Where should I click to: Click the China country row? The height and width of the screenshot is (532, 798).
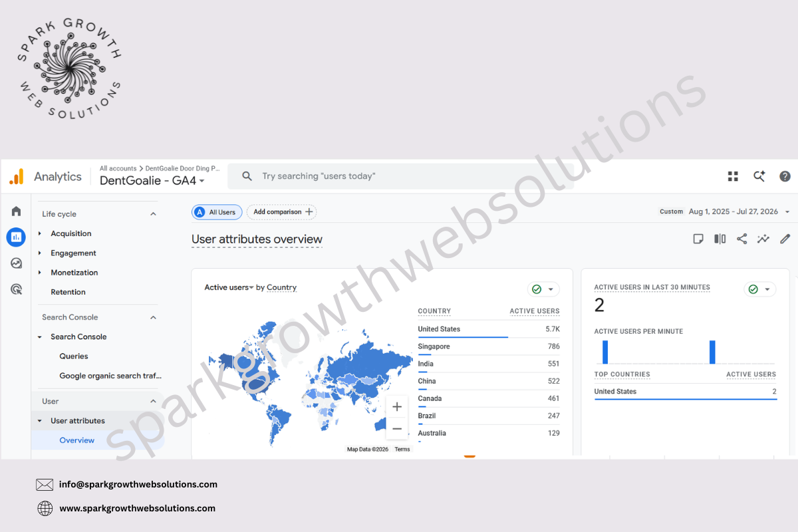(x=489, y=381)
